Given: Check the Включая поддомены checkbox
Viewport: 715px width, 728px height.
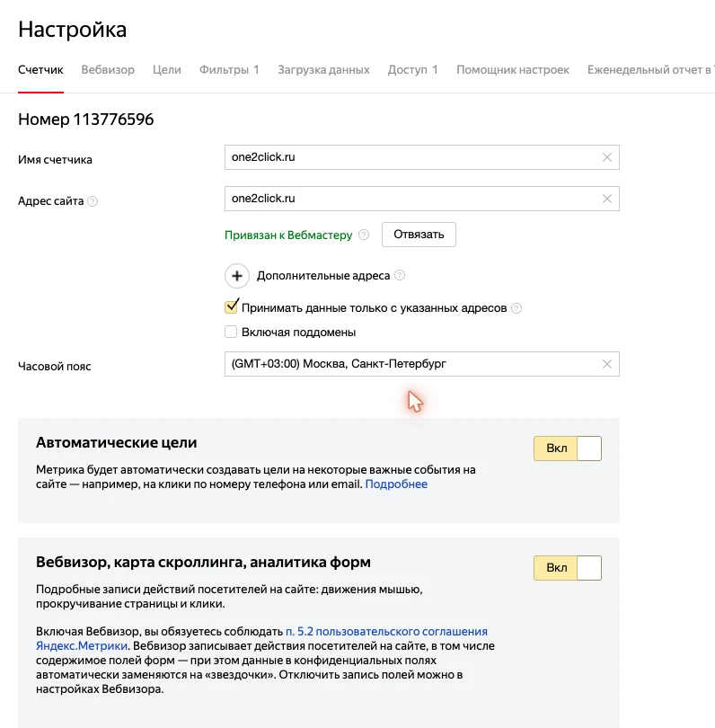Looking at the screenshot, I should pos(231,332).
